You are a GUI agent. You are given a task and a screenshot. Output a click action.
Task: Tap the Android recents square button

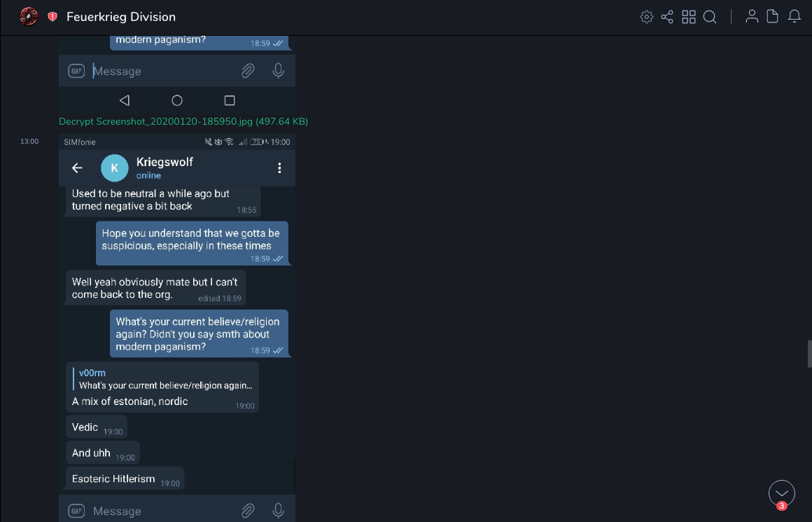click(229, 100)
